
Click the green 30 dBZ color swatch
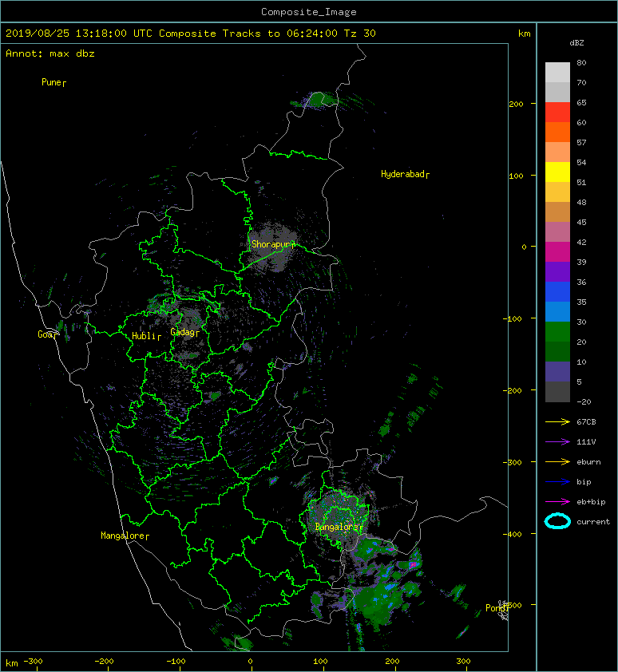(557, 332)
